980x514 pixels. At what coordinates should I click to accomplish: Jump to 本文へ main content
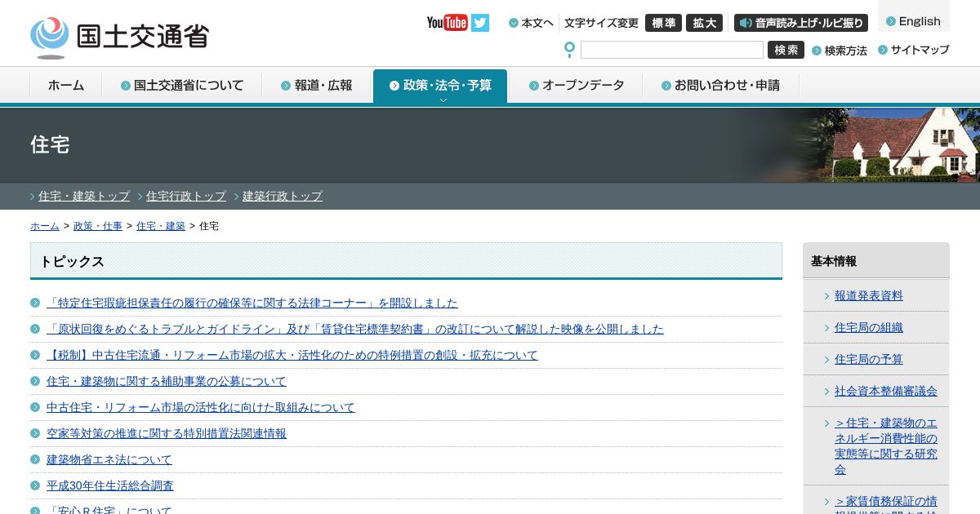coord(532,23)
